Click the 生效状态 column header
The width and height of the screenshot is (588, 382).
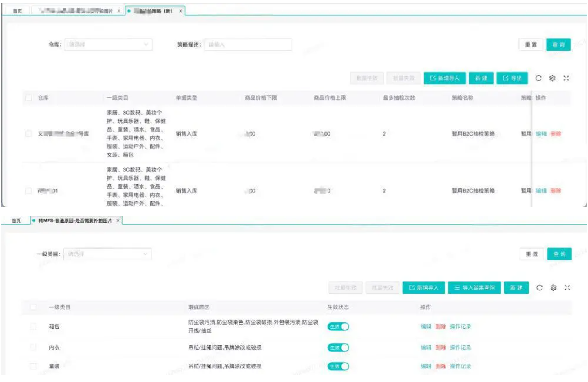click(x=338, y=307)
